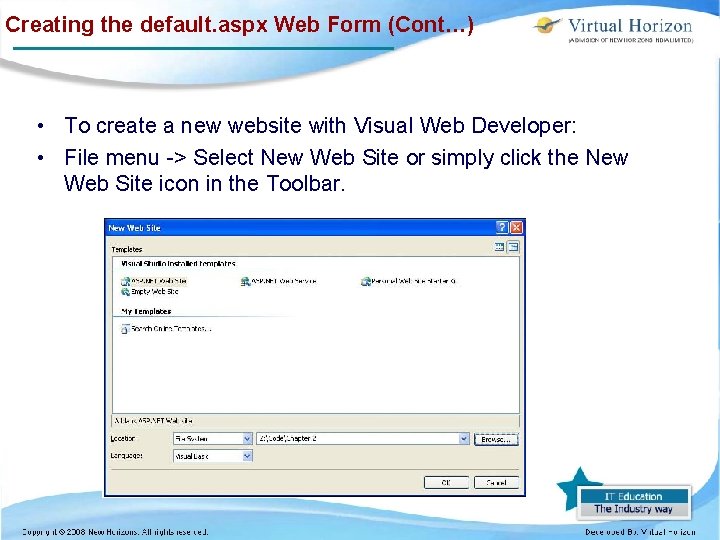The width and height of the screenshot is (720, 540).
Task: Select the ASP.NET Web Site template
Action: click(154, 281)
